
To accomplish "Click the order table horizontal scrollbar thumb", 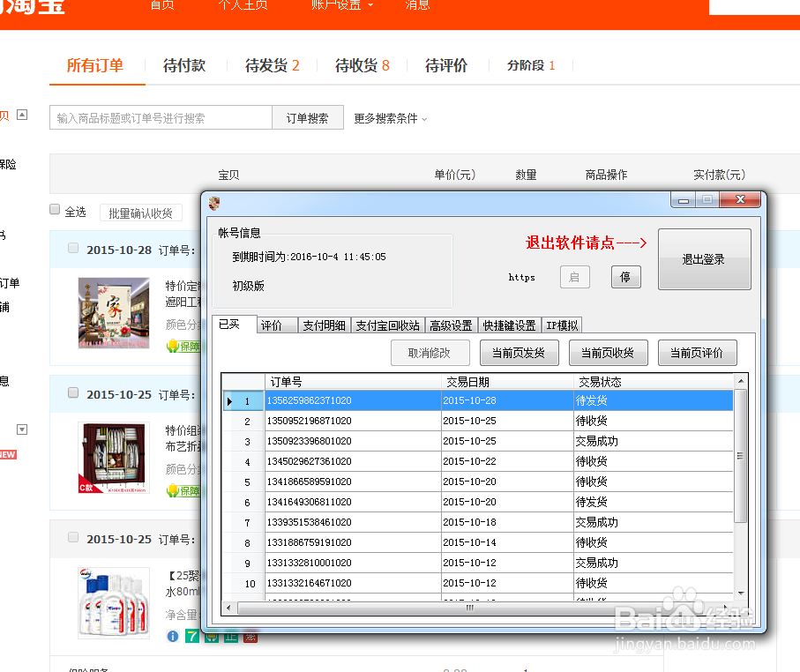I will [469, 608].
